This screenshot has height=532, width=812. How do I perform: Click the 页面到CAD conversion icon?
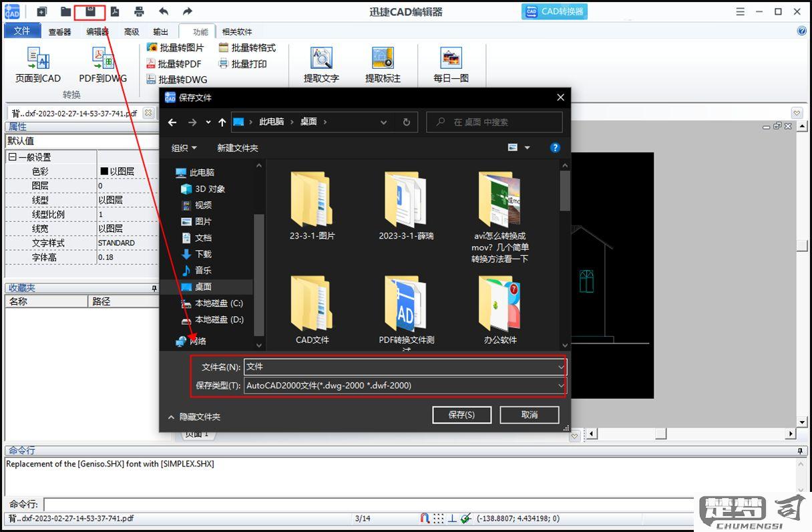[x=38, y=59]
